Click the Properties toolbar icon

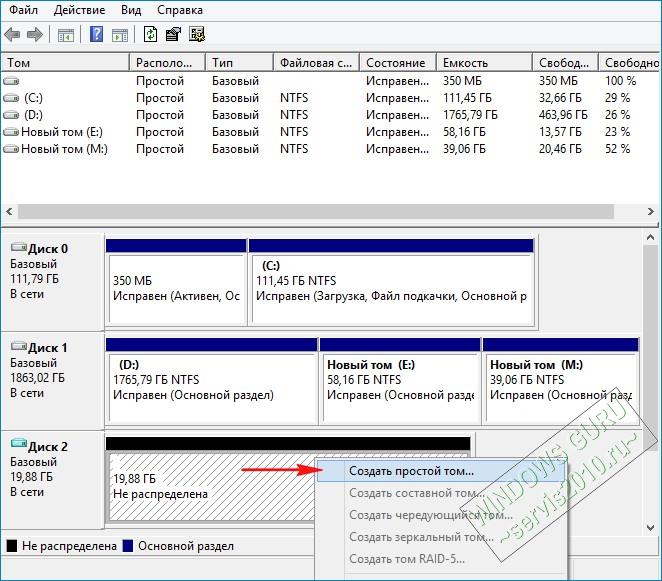tap(173, 34)
